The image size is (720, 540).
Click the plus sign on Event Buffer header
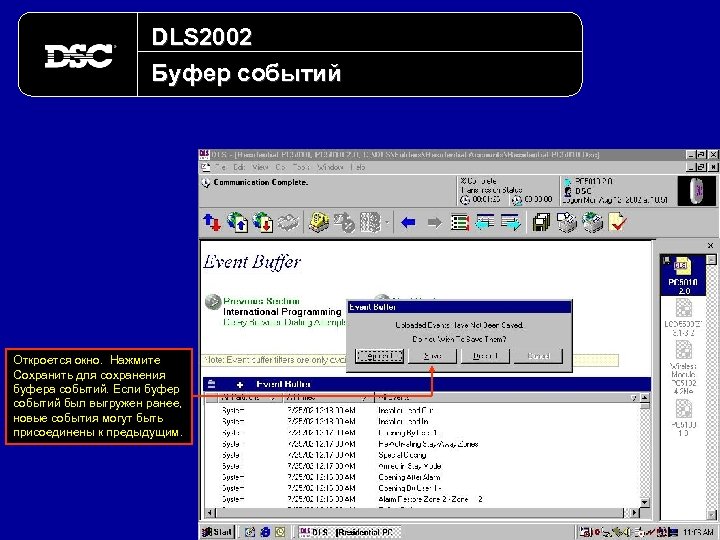240,385
